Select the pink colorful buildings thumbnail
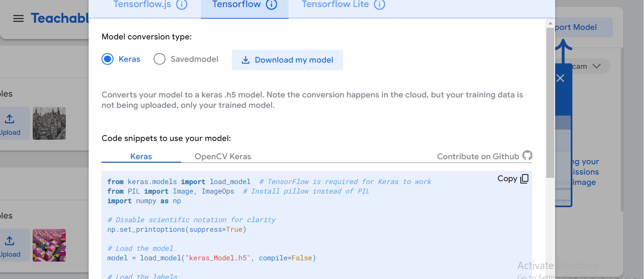 point(49,245)
